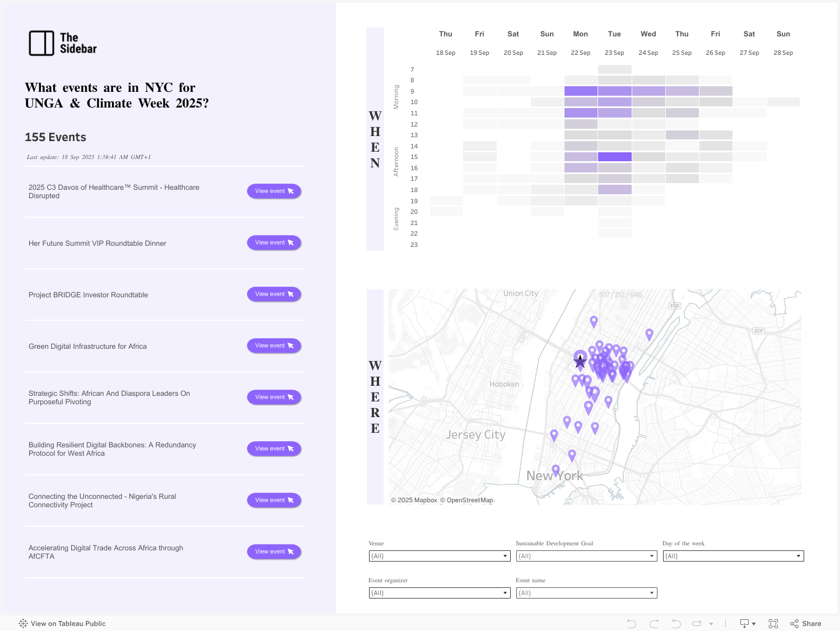Open the Sustainable Development Goal dropdown

coord(586,556)
